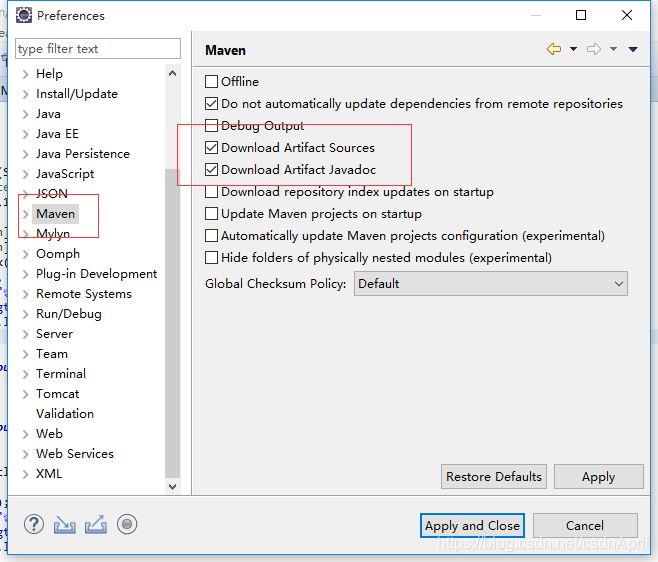This screenshot has height=562, width=658.
Task: Select Web Services in the preferences tree
Action: [75, 454]
